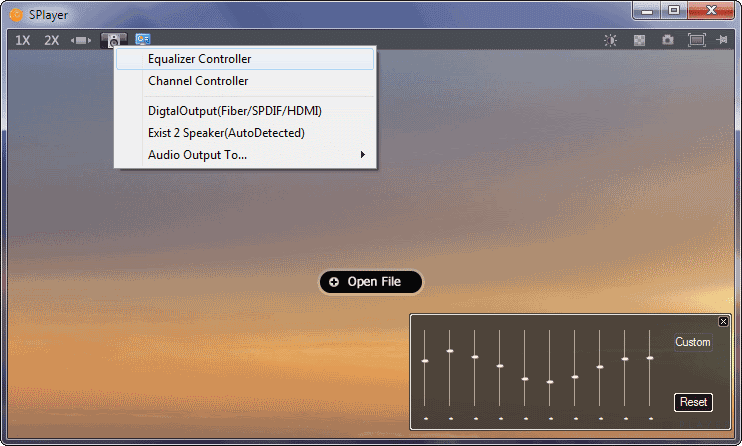Click the frame resize arrows icon
The height and width of the screenshot is (446, 742).
[81, 40]
